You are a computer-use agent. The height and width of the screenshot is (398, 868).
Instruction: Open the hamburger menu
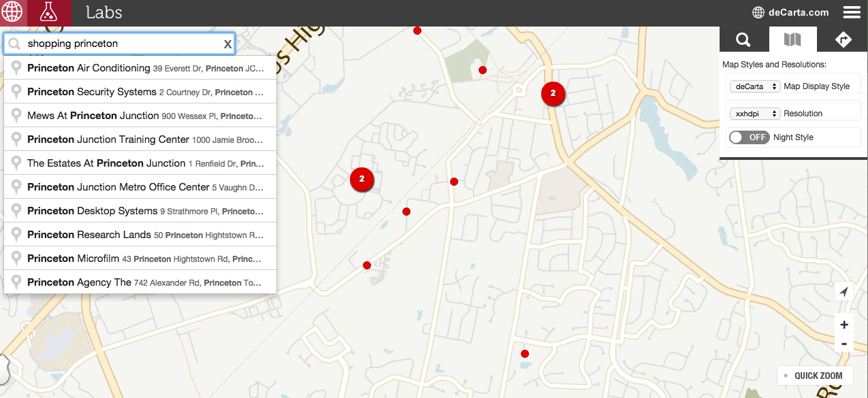point(851,12)
